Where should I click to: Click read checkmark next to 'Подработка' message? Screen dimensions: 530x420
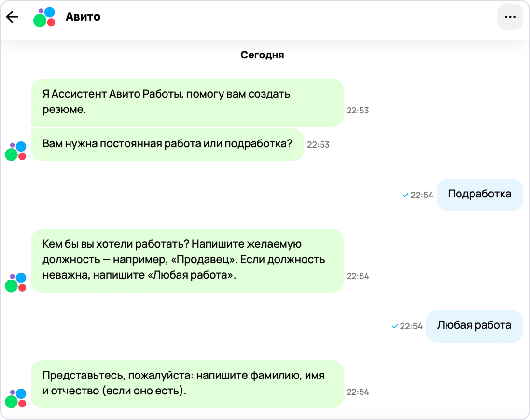pos(405,195)
